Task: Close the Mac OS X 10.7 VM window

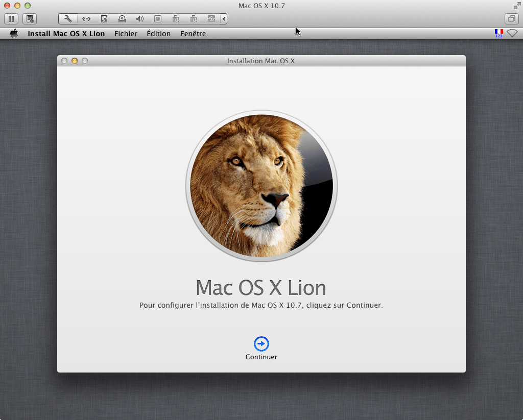Action: [7, 6]
